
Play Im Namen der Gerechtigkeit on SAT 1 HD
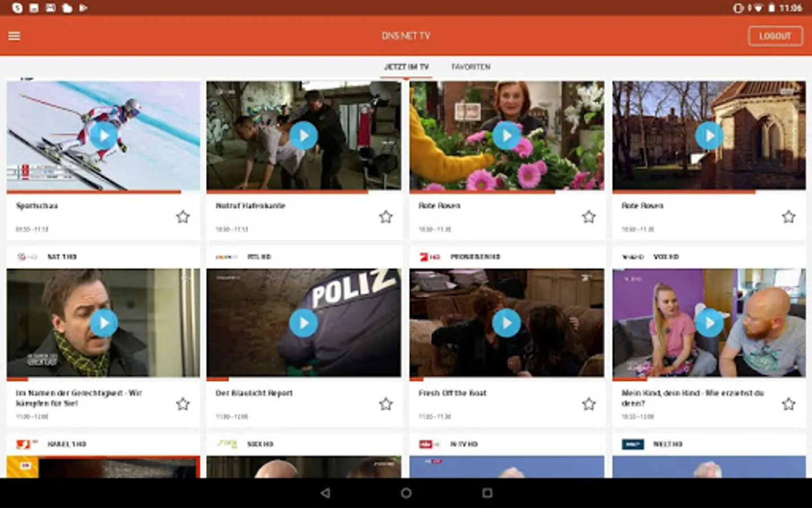(104, 323)
